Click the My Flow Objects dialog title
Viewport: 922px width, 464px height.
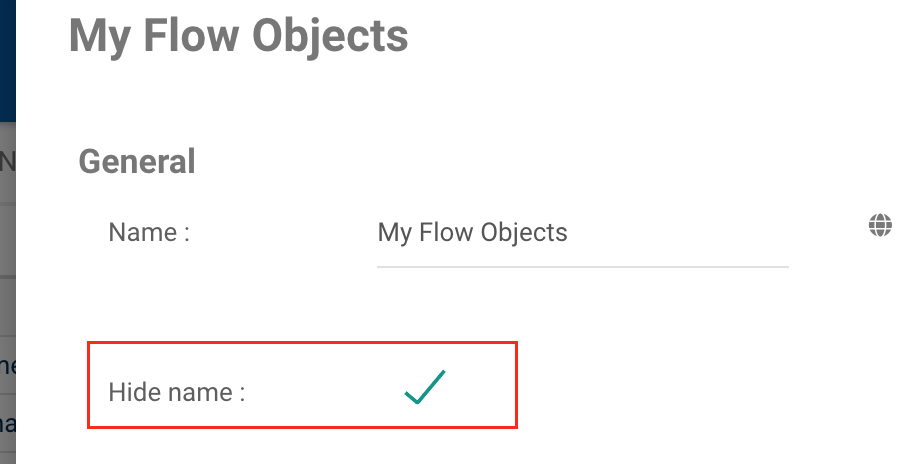coord(238,36)
